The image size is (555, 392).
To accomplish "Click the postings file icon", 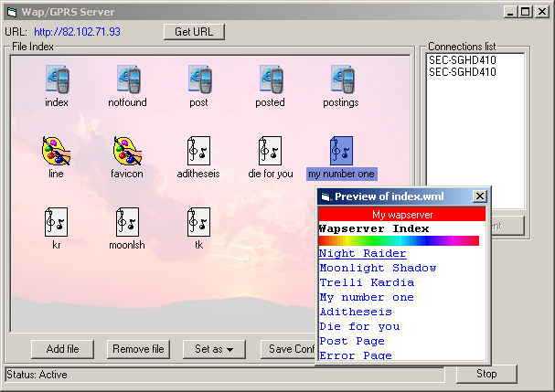I will pyautogui.click(x=341, y=79).
